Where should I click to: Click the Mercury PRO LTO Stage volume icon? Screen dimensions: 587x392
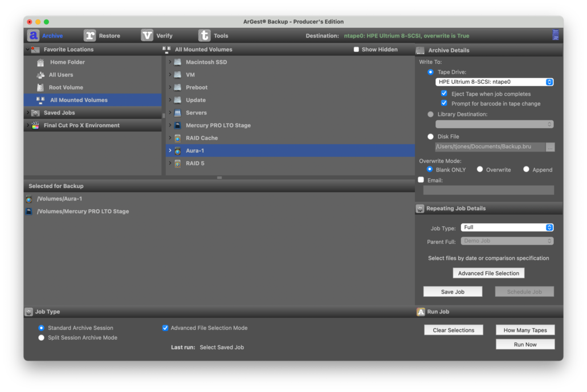point(178,125)
